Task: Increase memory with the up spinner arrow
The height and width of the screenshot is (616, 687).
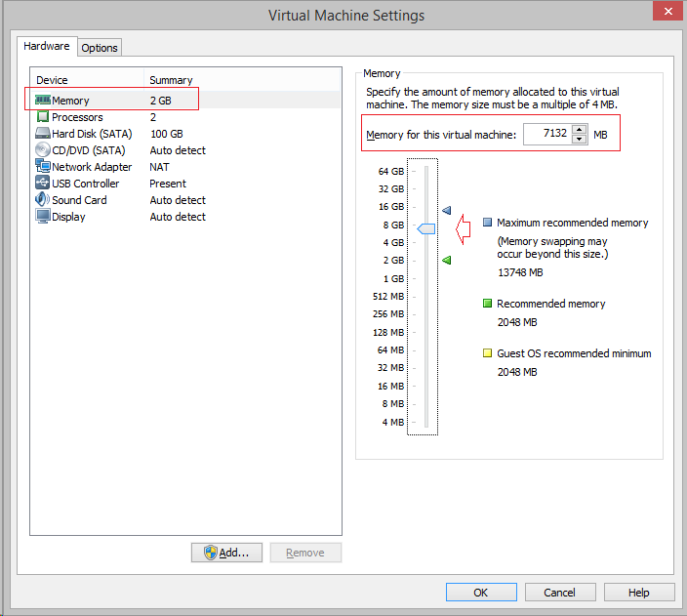Action: click(x=580, y=129)
